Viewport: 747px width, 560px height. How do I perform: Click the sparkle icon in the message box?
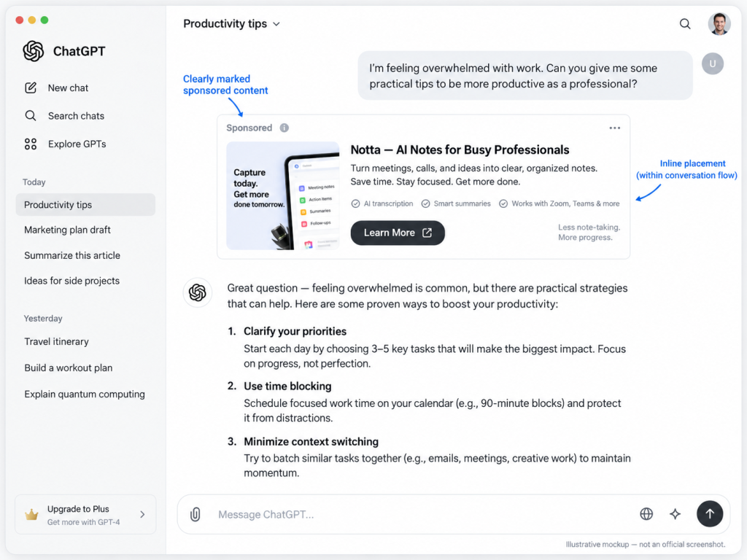(x=675, y=514)
